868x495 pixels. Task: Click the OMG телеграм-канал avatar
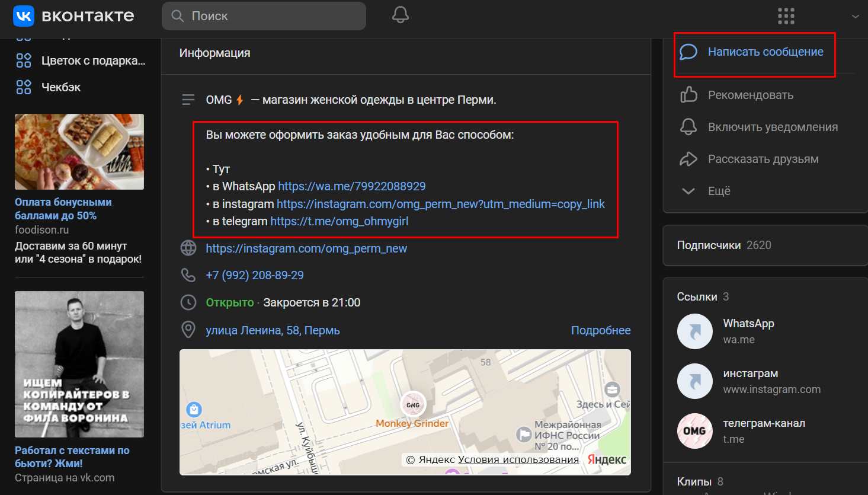694,431
